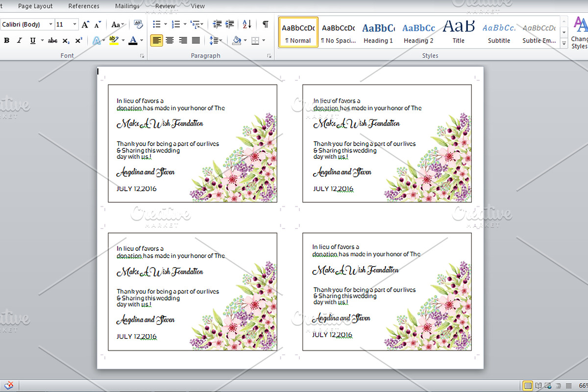The width and height of the screenshot is (588, 392).
Task: Open the Change Case dropdown
Action: (118, 24)
